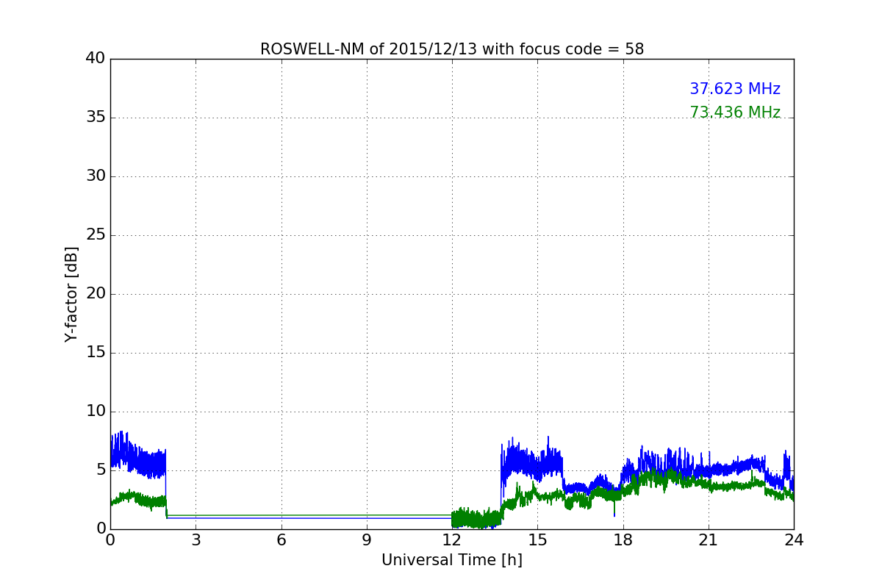Screen dimensions: 882x588
Task: Click the y-axis tick label '10'
Action: (x=96, y=412)
